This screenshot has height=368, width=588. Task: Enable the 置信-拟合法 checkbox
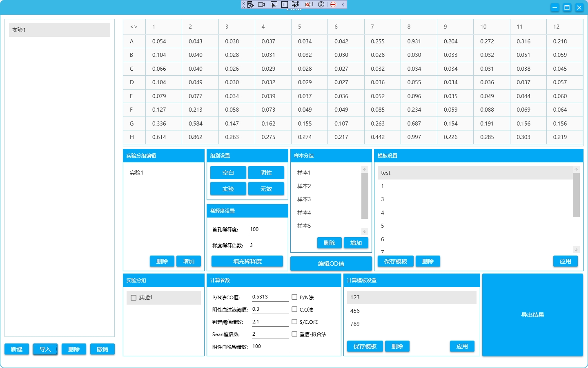[x=294, y=334]
